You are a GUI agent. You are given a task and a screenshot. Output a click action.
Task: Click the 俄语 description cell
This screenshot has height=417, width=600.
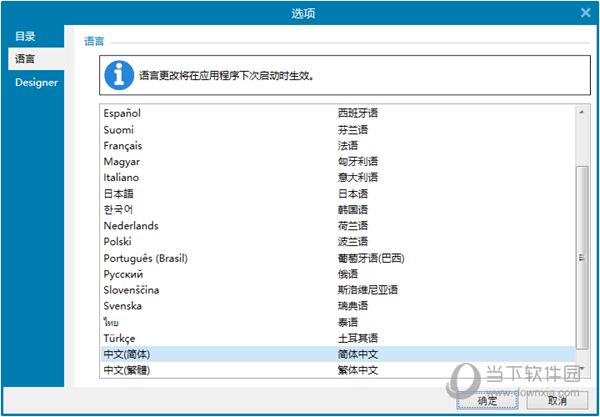pos(348,274)
